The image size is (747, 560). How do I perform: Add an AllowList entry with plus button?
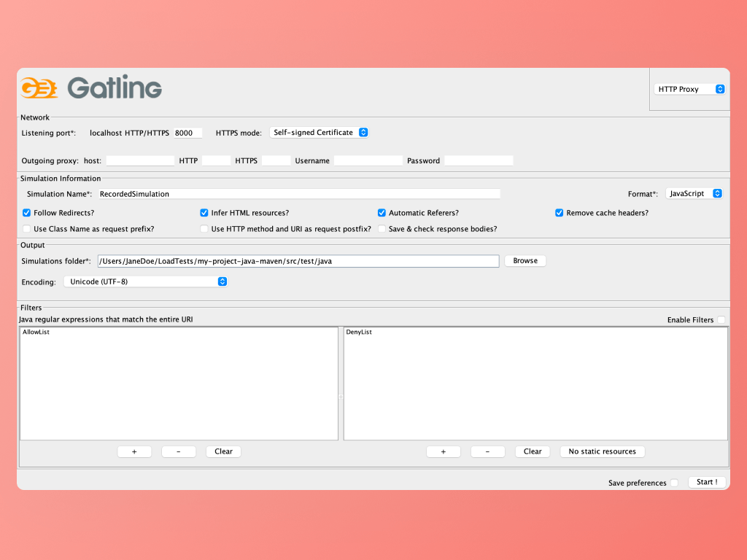click(x=134, y=451)
